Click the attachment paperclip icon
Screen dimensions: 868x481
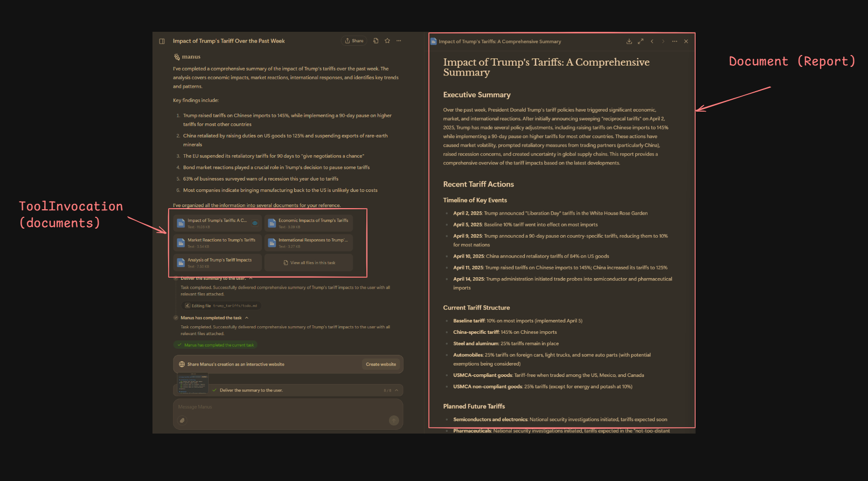(182, 421)
